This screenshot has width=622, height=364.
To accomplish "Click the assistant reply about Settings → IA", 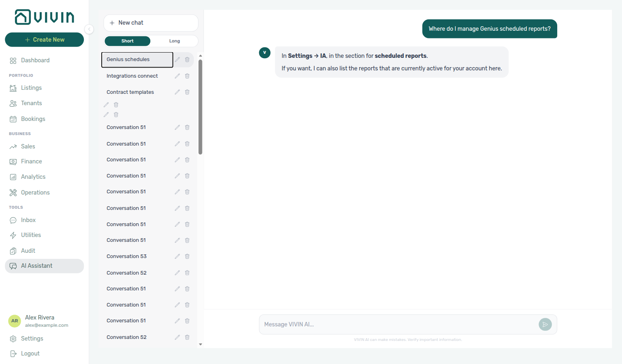I will (392, 62).
